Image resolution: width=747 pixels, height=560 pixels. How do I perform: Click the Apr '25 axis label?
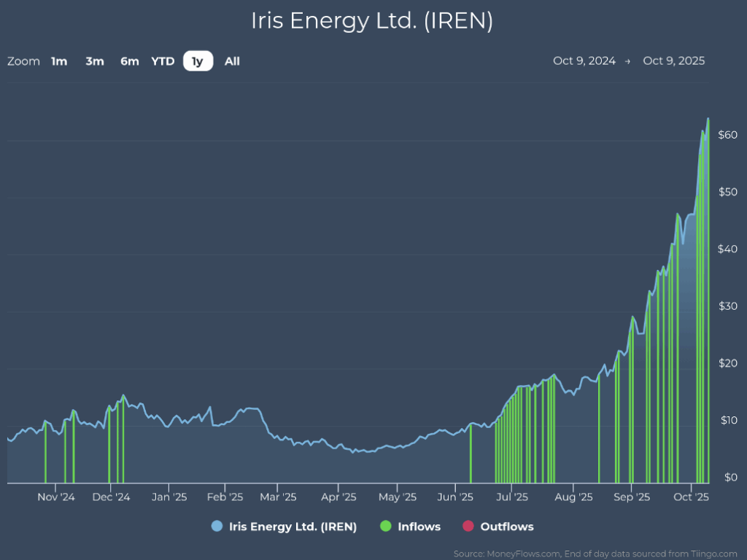338,497
